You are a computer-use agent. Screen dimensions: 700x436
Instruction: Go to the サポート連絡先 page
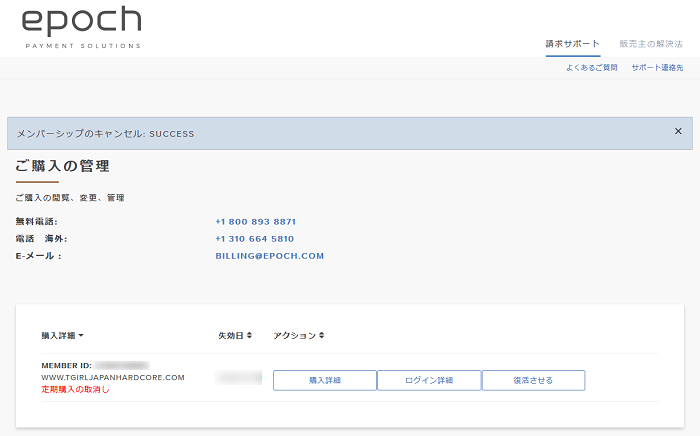pyautogui.click(x=658, y=67)
